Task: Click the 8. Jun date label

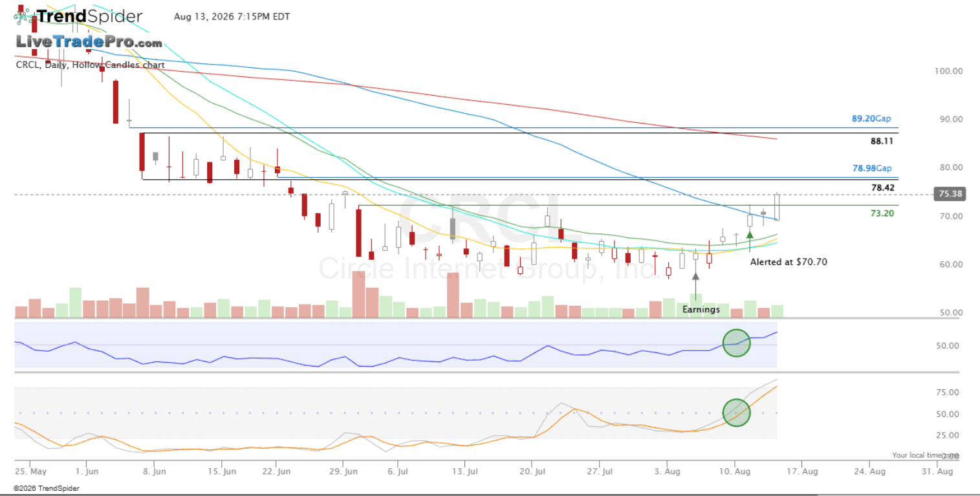Action: pos(154,473)
